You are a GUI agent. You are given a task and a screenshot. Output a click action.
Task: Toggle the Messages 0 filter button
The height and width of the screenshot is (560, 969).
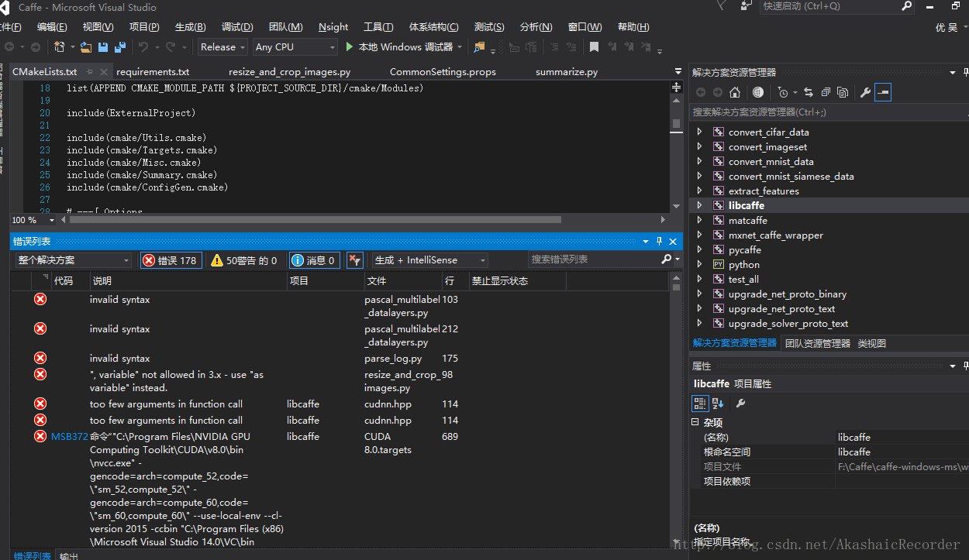click(313, 260)
